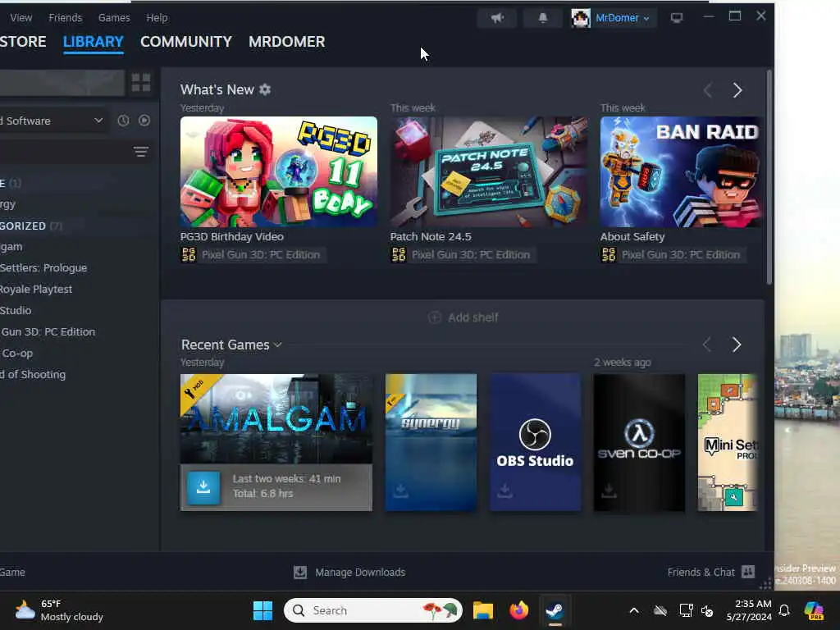Image resolution: width=840 pixels, height=630 pixels.
Task: Select the Amalgam game cover
Action: [276, 418]
